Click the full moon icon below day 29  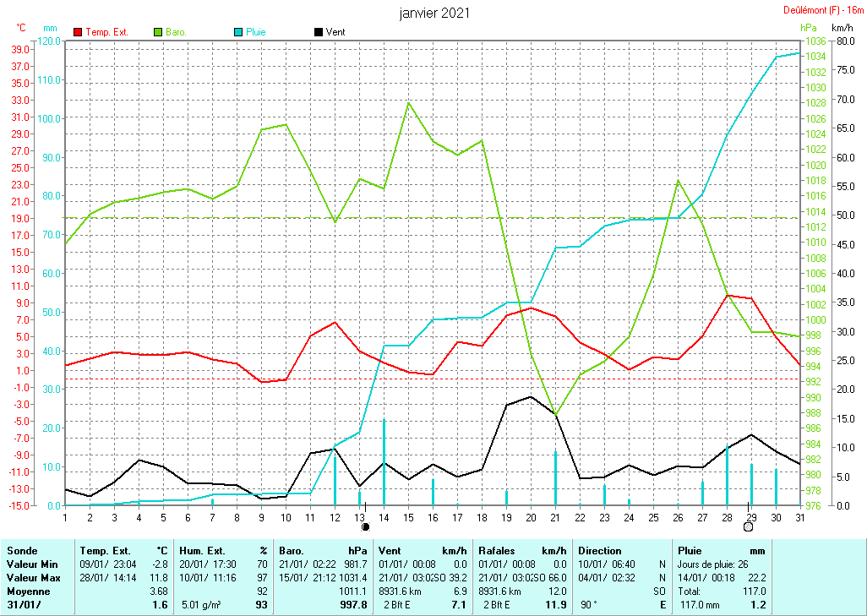point(748,526)
